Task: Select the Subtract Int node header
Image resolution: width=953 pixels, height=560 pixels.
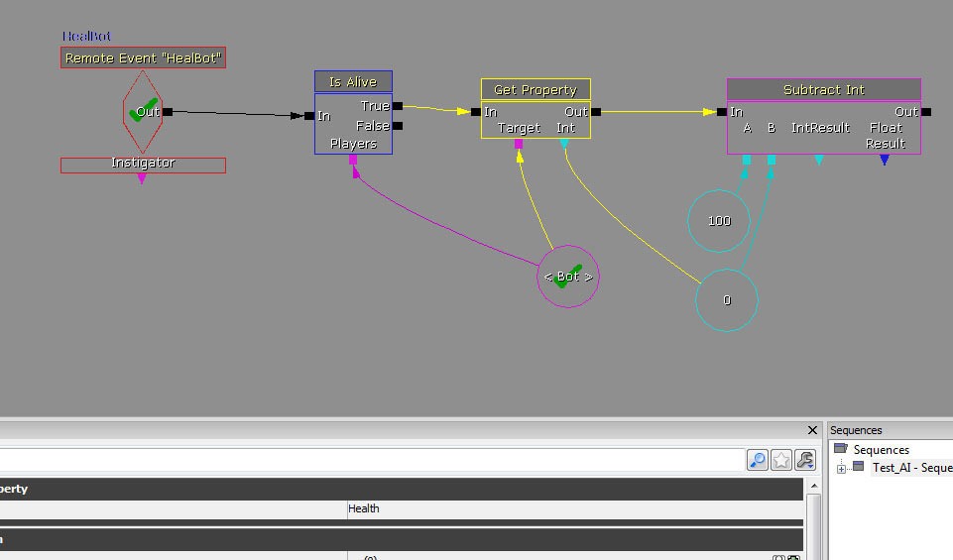Action: (823, 89)
